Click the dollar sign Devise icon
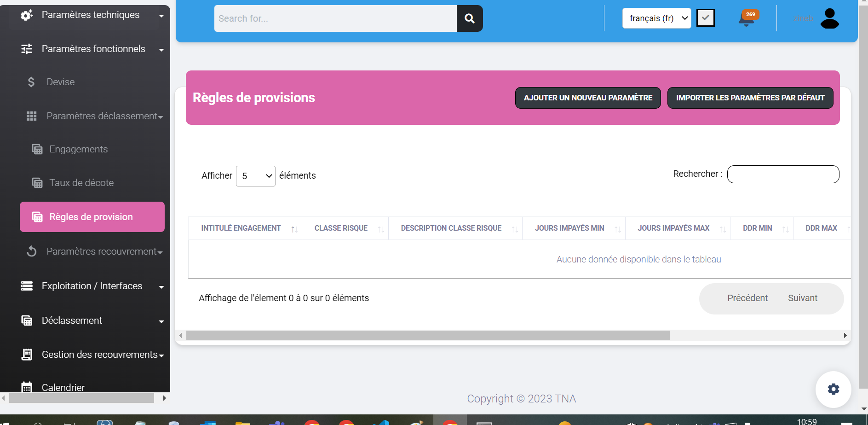Image resolution: width=868 pixels, height=425 pixels. pos(31,82)
